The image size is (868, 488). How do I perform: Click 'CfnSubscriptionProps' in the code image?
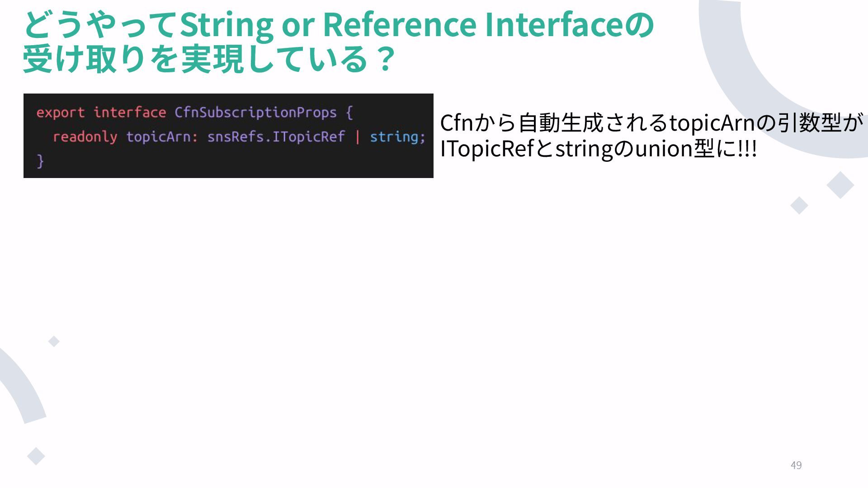pyautogui.click(x=255, y=113)
